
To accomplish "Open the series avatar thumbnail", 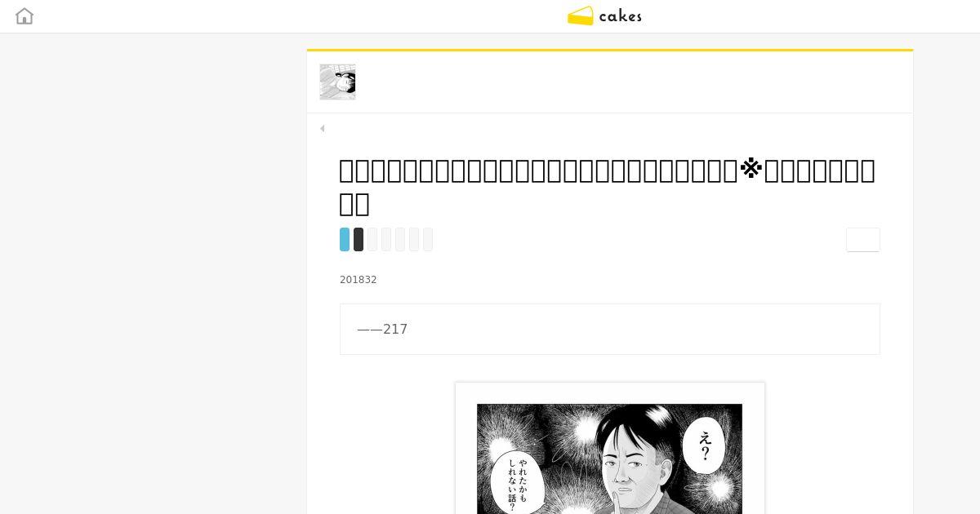I will click(337, 82).
